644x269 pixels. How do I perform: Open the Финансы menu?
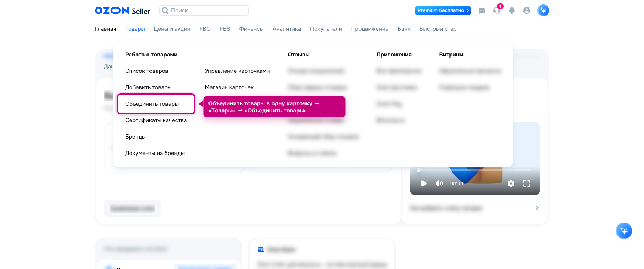point(251,29)
